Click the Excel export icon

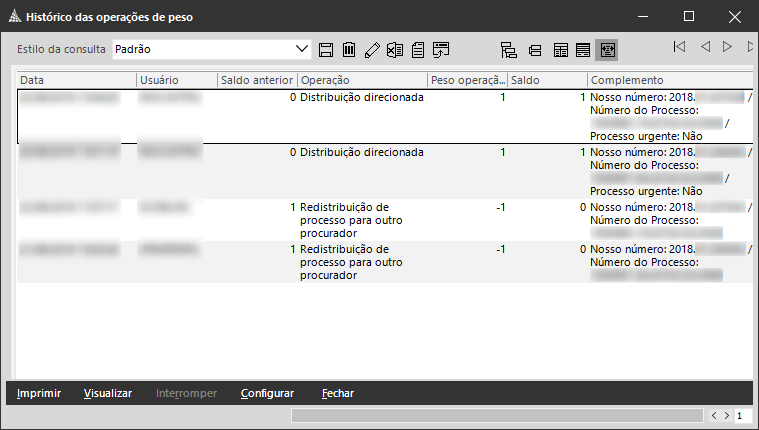(395, 49)
